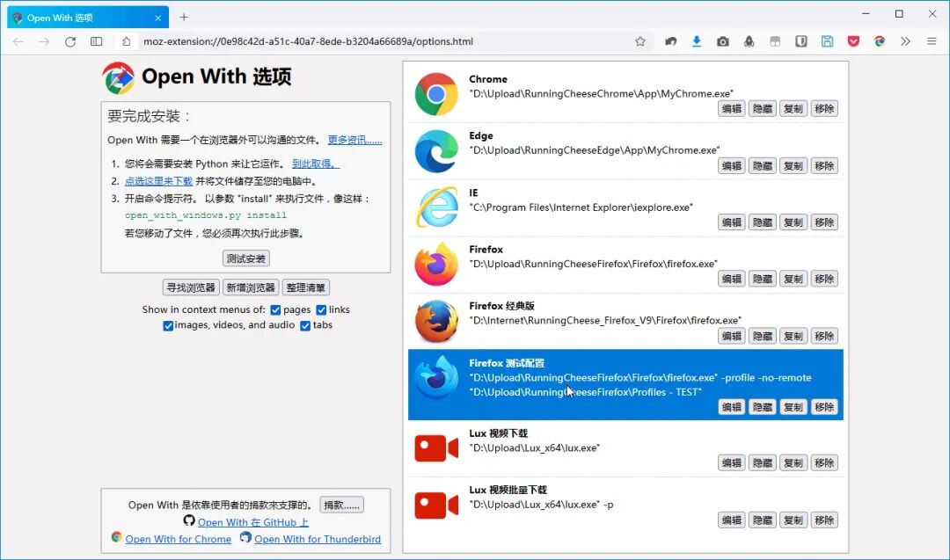Click the undo arrow extension icon
Screen dimensions: 950x560
click(x=670, y=42)
